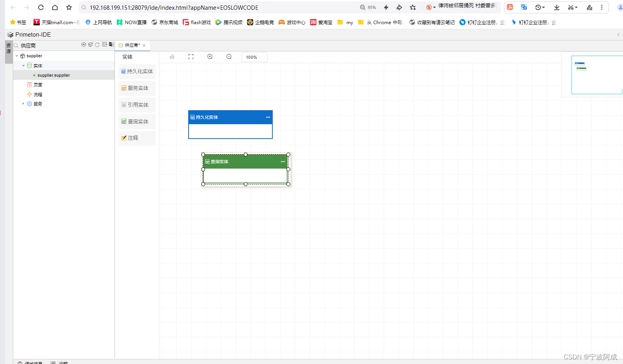Click the share arrow icon in address bar
Screen dimensions: 623x364
(399, 7)
